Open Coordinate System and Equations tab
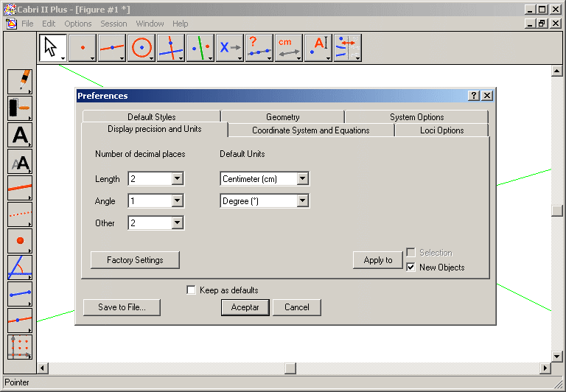The width and height of the screenshot is (566, 392). click(x=311, y=130)
